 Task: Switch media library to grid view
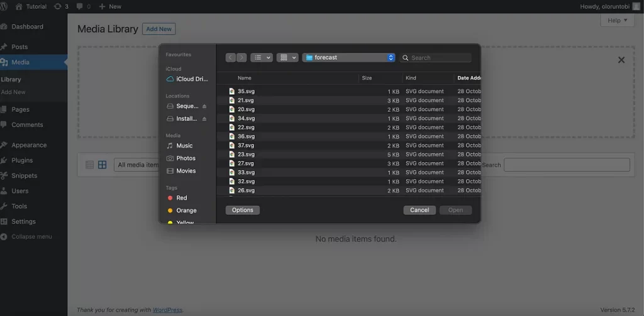pyautogui.click(x=102, y=165)
